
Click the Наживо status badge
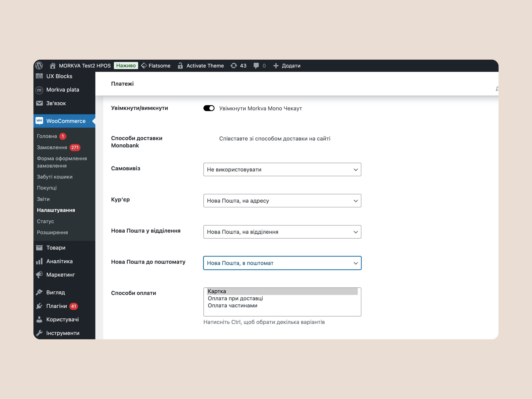click(x=126, y=66)
